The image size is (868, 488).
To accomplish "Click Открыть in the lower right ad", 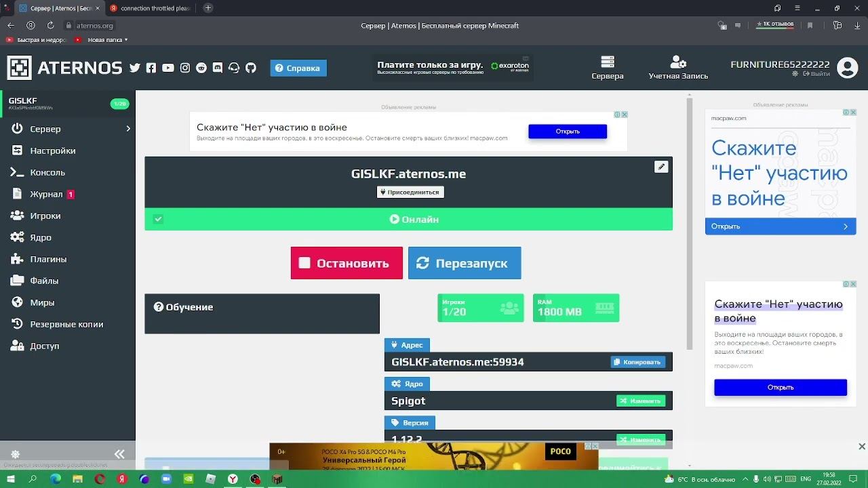I will coord(781,387).
